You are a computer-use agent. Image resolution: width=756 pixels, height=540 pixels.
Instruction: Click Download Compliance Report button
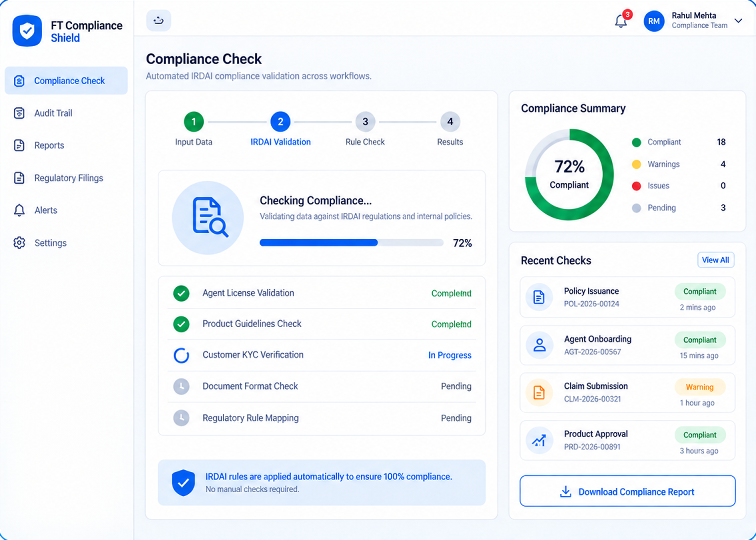(x=627, y=491)
